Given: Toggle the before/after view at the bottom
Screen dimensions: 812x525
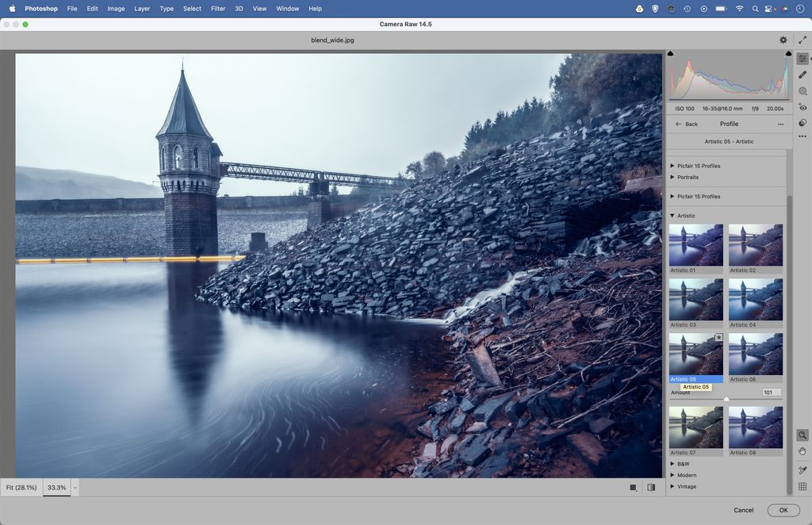Looking at the screenshot, I should click(x=650, y=487).
